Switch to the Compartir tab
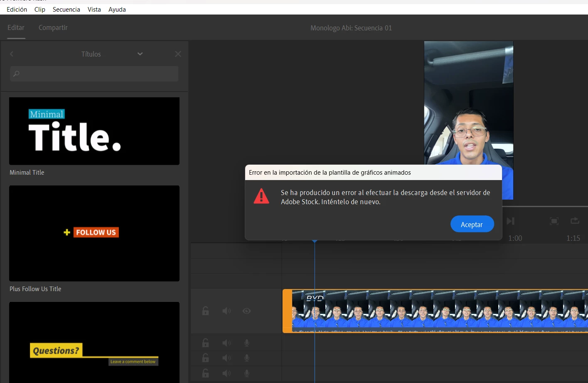Screen dimensions: 588x383 (53, 27)
